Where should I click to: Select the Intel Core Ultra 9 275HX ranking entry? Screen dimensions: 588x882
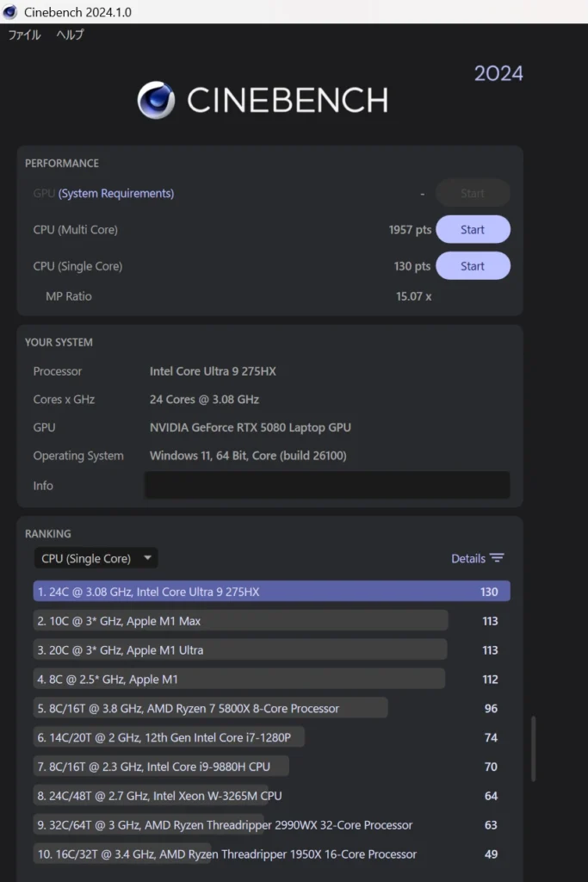(x=271, y=592)
